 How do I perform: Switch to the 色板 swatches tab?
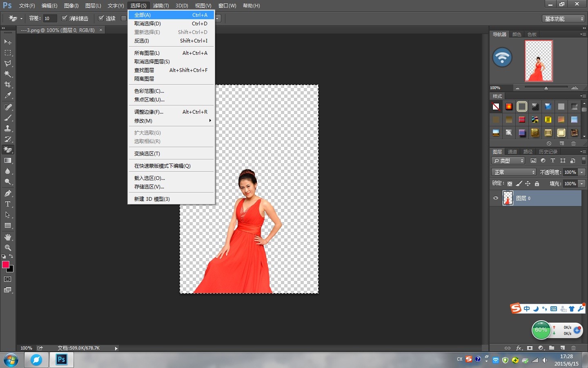click(x=532, y=34)
